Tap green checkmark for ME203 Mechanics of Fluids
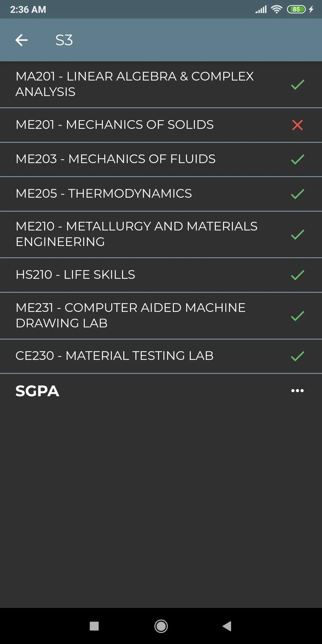 tap(297, 160)
